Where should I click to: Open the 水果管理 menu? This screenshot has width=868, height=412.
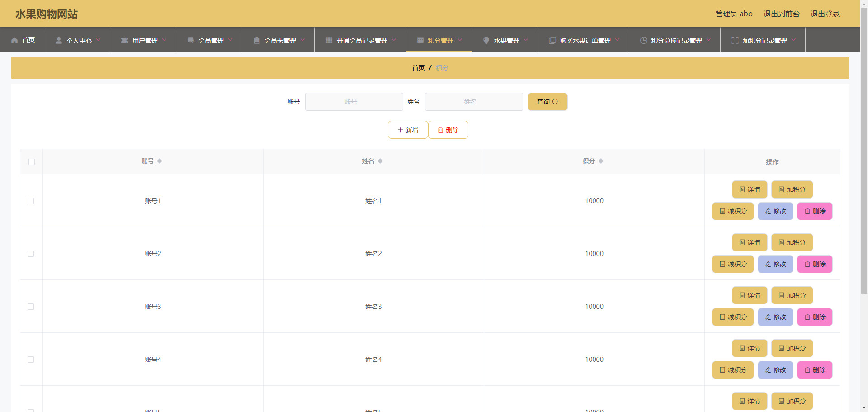pos(505,40)
